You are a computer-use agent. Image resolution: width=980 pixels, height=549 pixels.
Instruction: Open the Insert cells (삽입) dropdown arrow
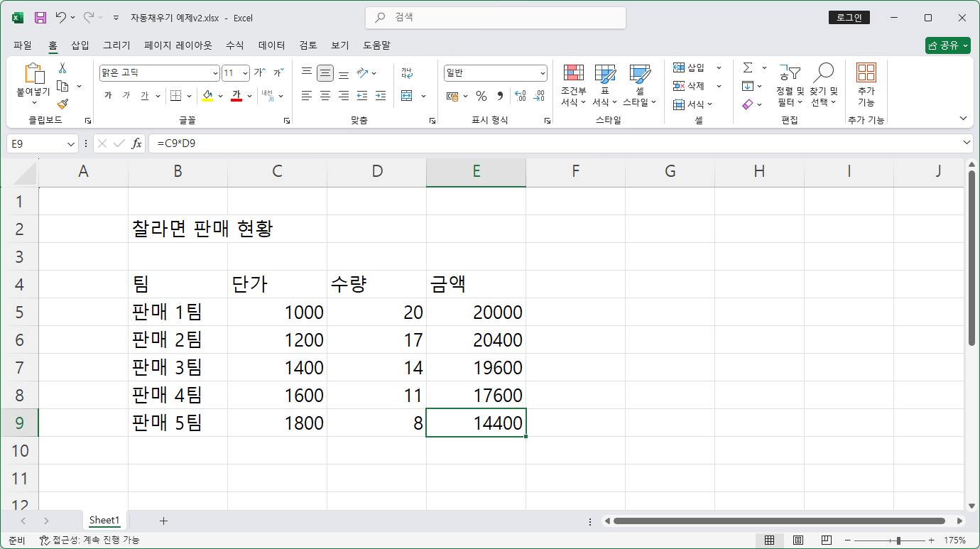(719, 67)
